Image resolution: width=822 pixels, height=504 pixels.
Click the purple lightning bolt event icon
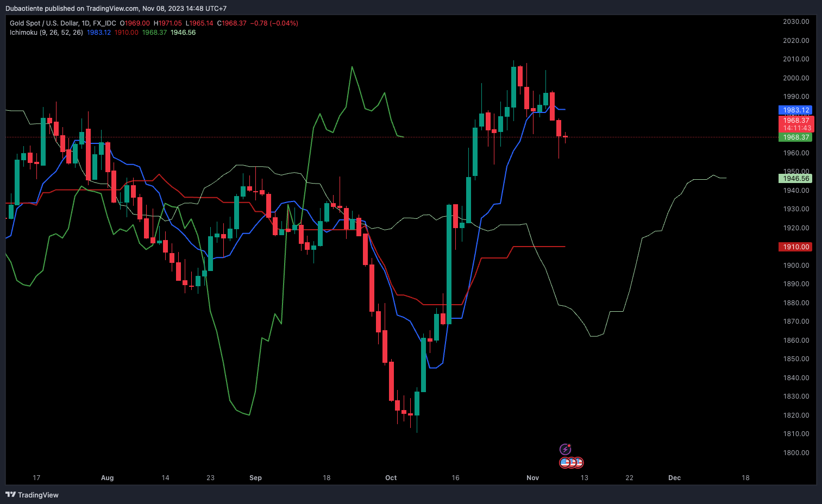point(565,449)
